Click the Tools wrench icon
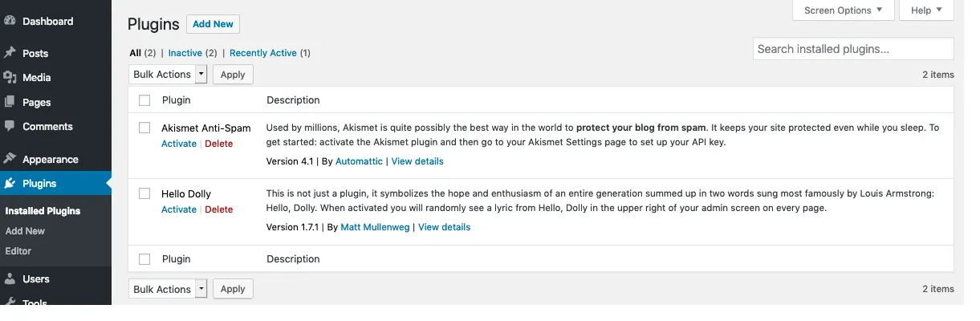Image resolution: width=980 pixels, height=321 pixels. (10, 302)
